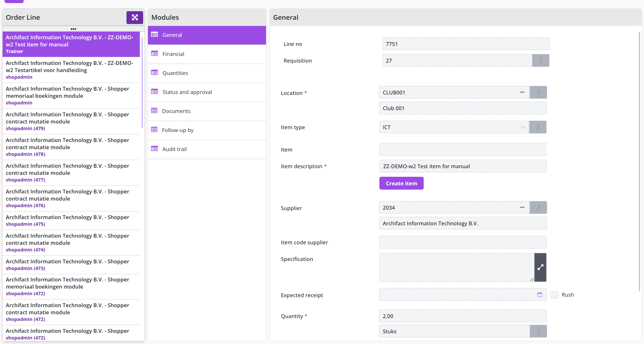Select order line shopadmin (474)
644x344 pixels.
pos(71,243)
